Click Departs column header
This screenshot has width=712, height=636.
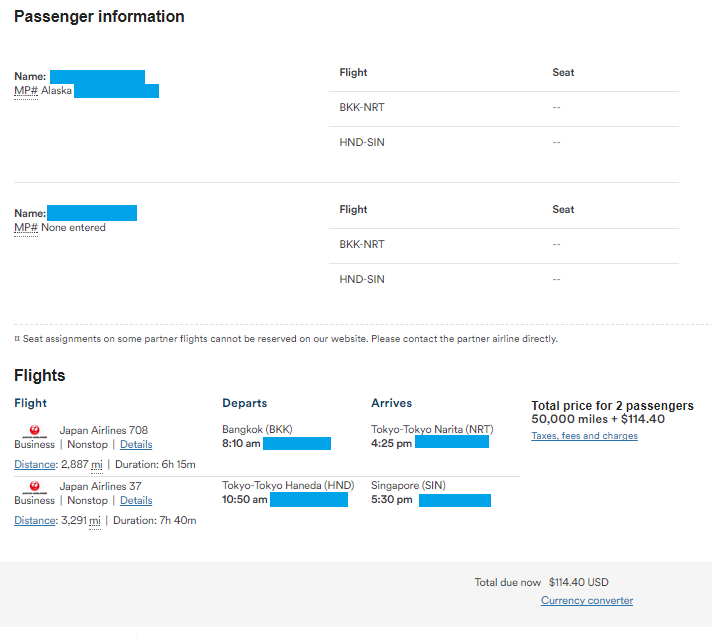point(244,403)
